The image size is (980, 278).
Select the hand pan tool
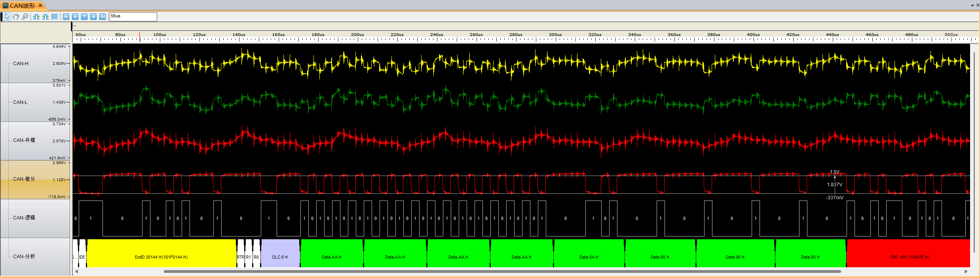(x=16, y=17)
